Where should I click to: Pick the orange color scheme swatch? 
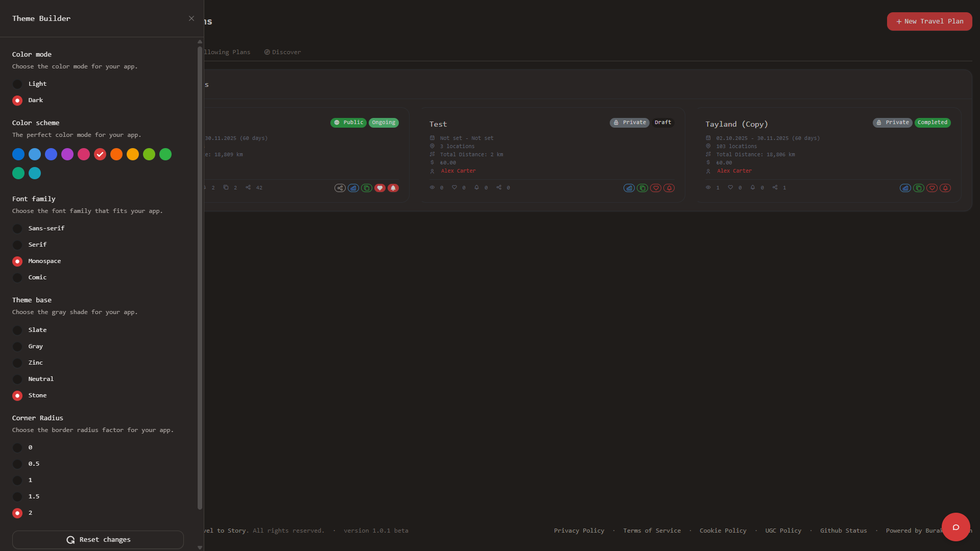(116, 154)
